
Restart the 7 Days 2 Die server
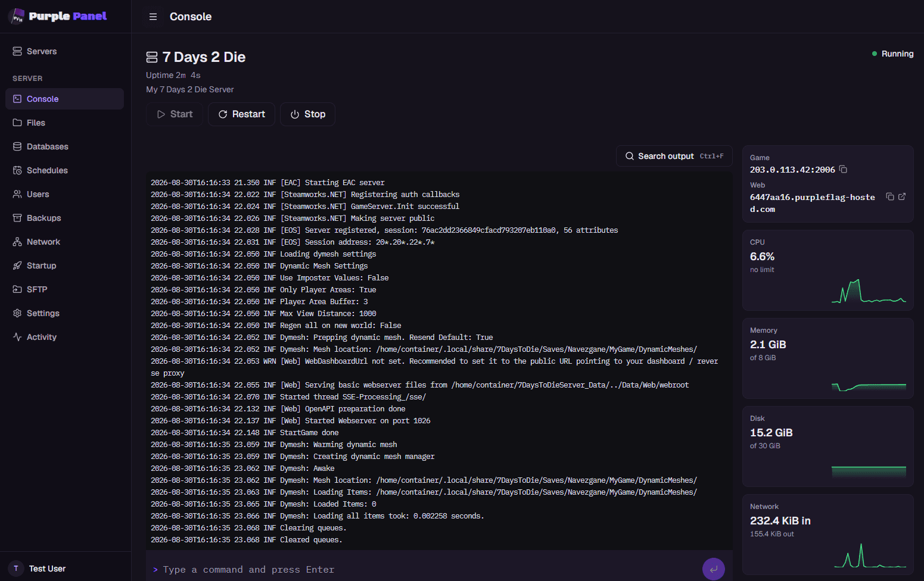click(x=241, y=114)
